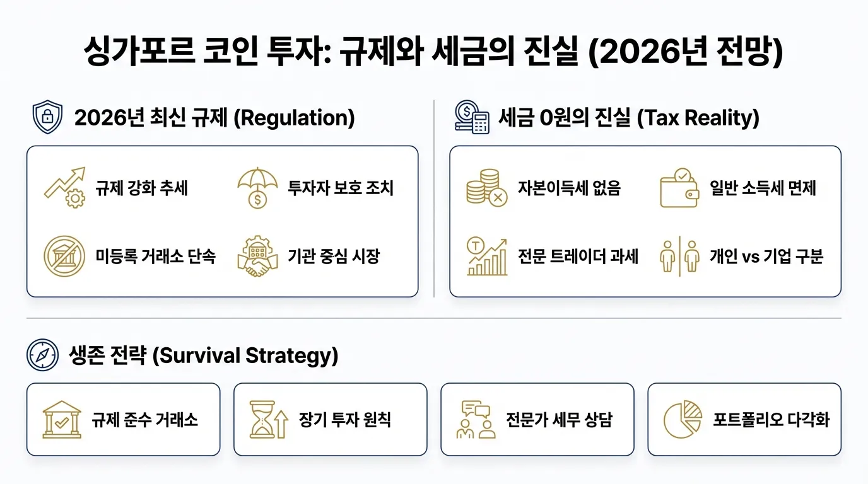Select the 규제 준수 거래소 card
The height and width of the screenshot is (484, 868).
coord(123,419)
